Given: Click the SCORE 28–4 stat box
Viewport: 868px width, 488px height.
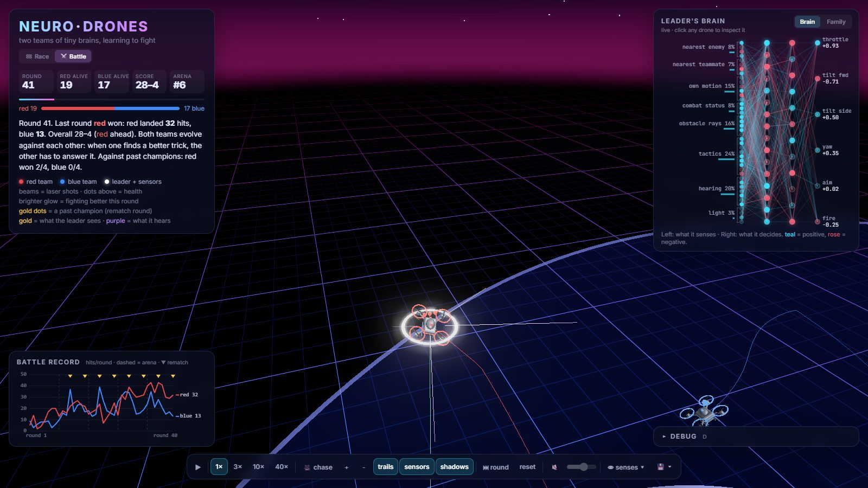Looking at the screenshot, I should 149,81.
